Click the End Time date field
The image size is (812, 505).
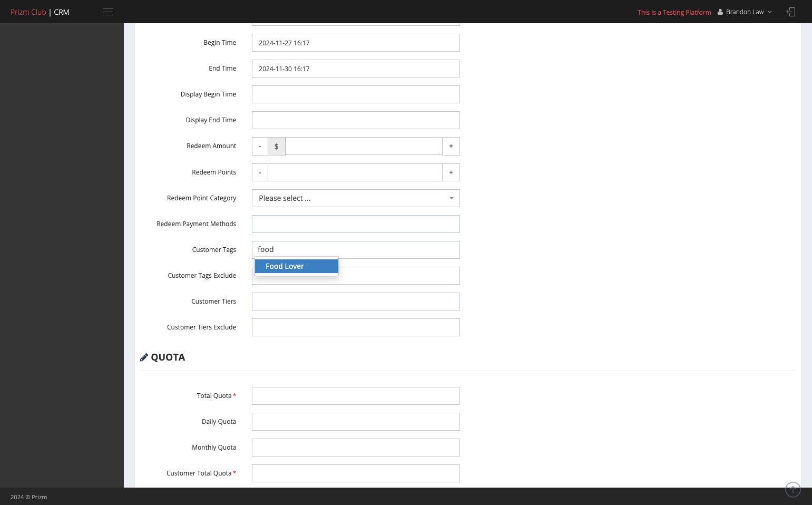pyautogui.click(x=356, y=69)
